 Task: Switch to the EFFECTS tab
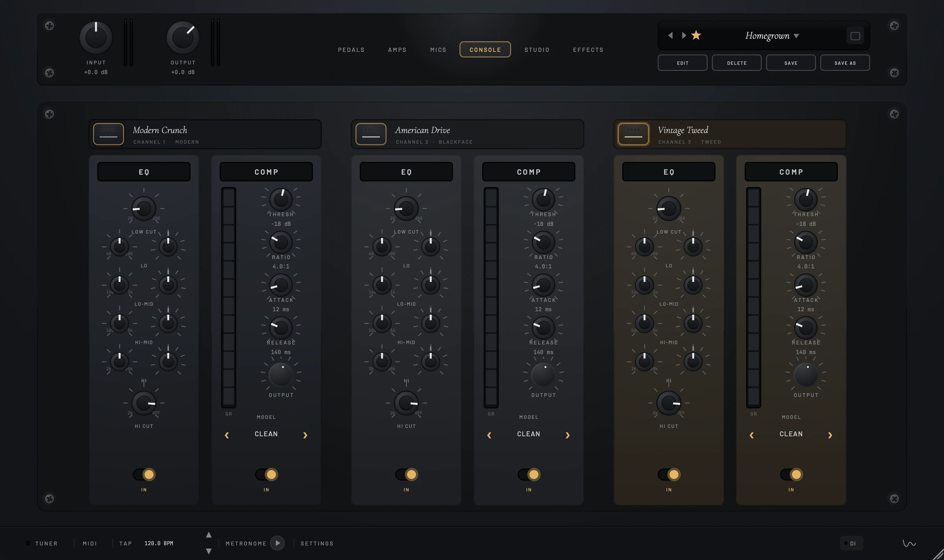[588, 50]
